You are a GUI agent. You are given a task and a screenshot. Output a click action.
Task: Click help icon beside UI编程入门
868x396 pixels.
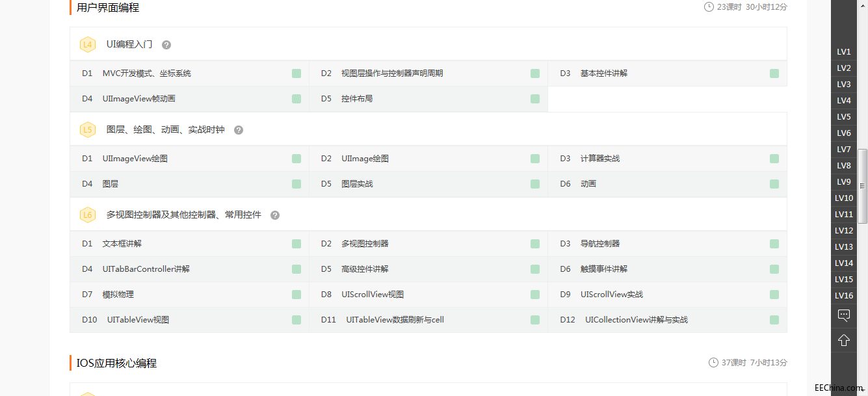click(166, 45)
